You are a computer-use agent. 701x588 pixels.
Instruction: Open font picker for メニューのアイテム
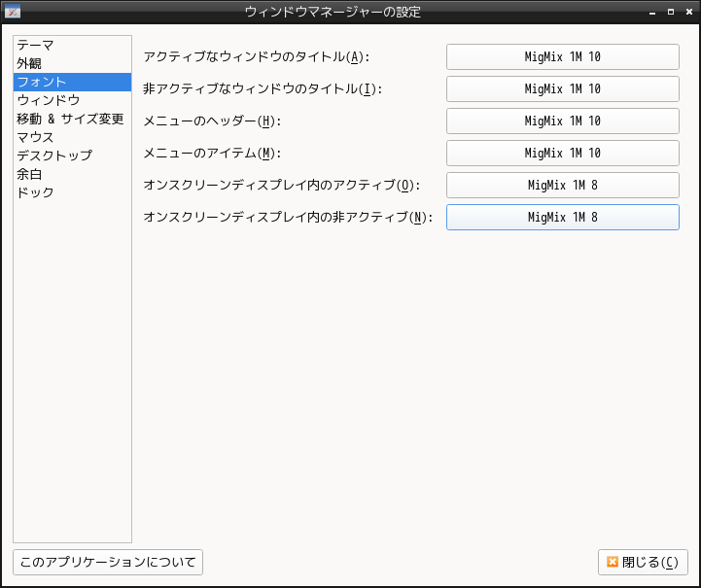[x=562, y=154]
